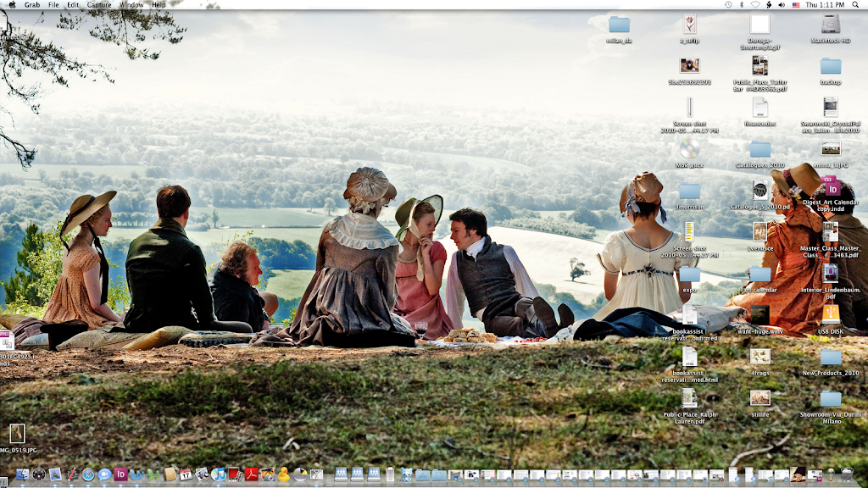Image resolution: width=868 pixels, height=488 pixels.
Task: Open Safari from the dock
Action: pyautogui.click(x=88, y=474)
